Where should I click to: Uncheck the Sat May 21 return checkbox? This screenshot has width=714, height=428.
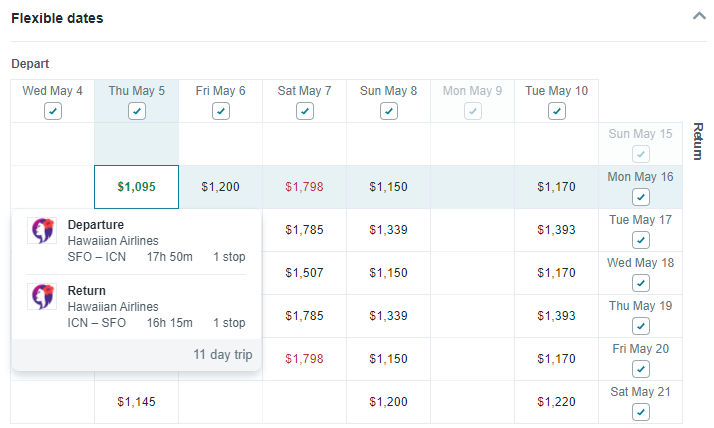pyautogui.click(x=641, y=412)
